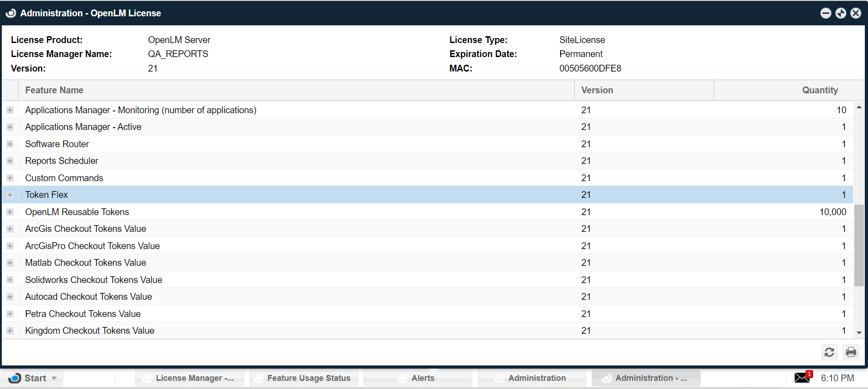The image size is (868, 389).
Task: Click the print icon button
Action: click(851, 352)
